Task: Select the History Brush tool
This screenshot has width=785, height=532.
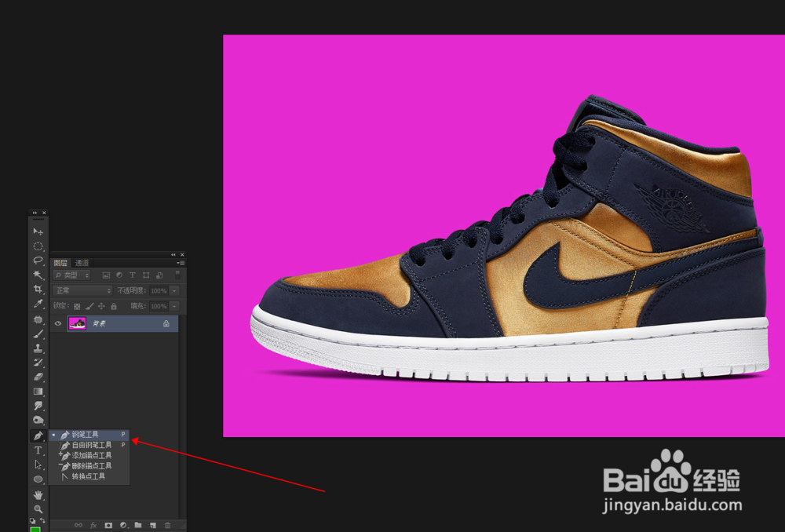Action: click(x=38, y=363)
